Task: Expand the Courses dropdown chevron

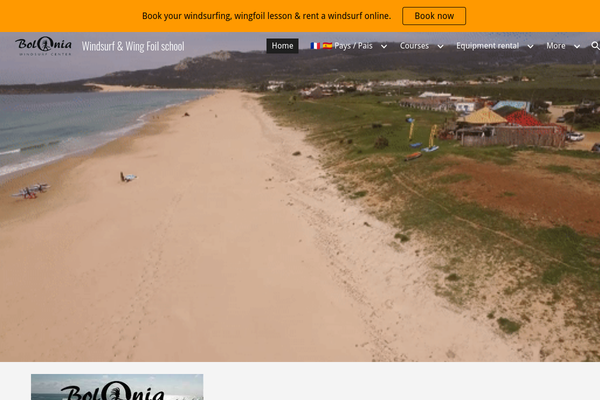Action: (440, 46)
